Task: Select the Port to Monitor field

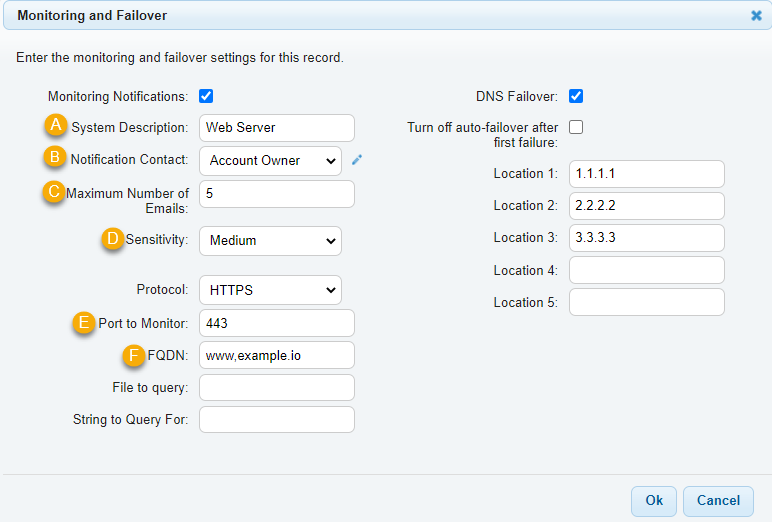Action: (x=277, y=323)
